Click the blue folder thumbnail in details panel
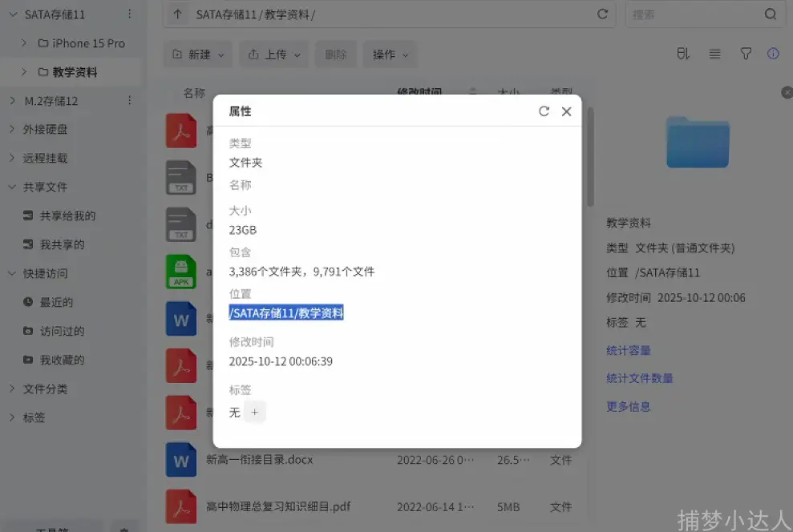 [697, 142]
